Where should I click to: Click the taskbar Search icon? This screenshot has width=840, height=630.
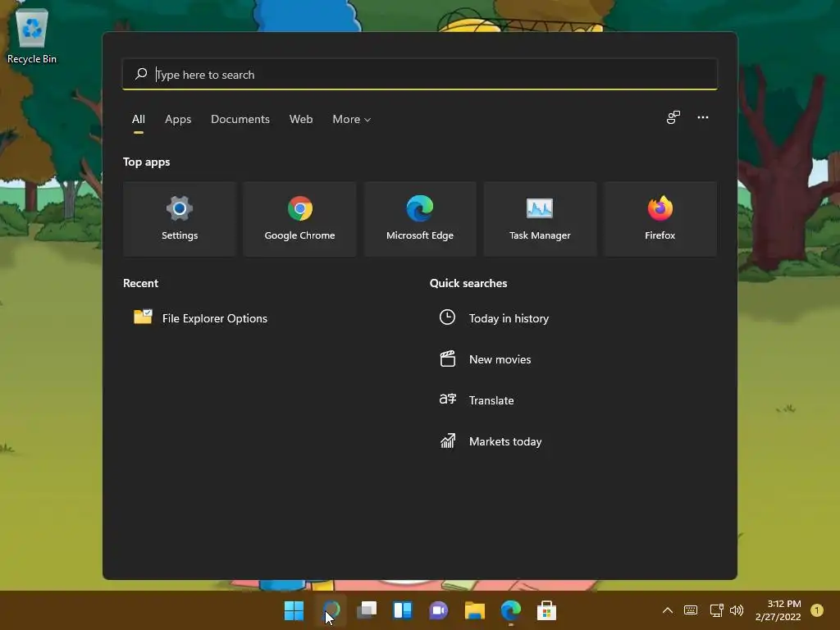(x=331, y=610)
